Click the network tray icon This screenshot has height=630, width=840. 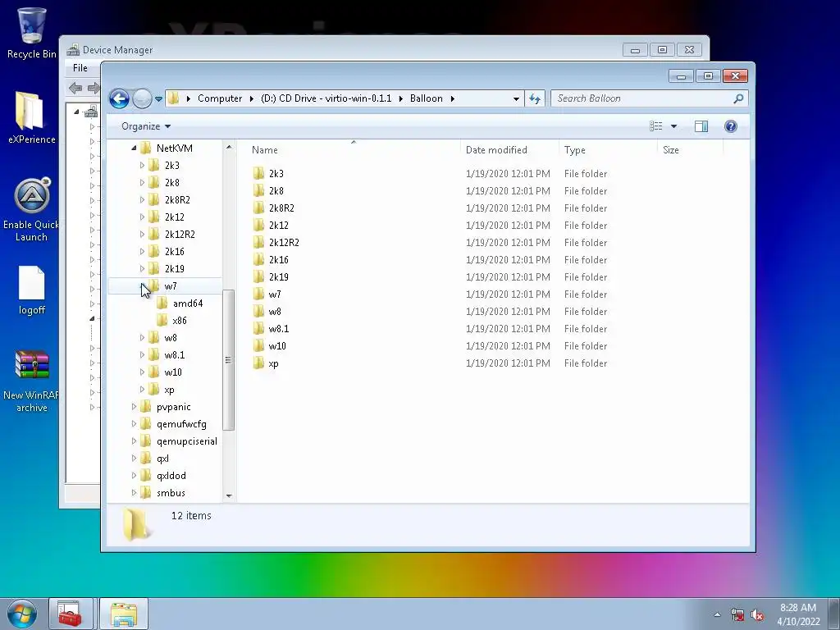pos(737,615)
